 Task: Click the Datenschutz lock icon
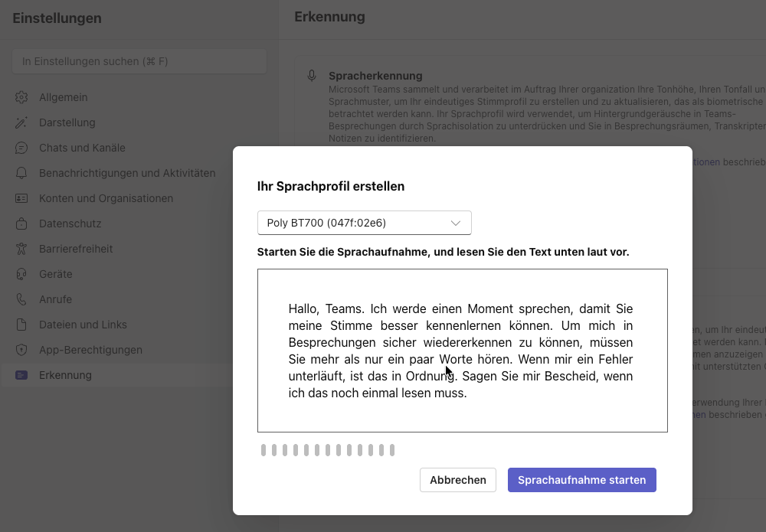[21, 224]
